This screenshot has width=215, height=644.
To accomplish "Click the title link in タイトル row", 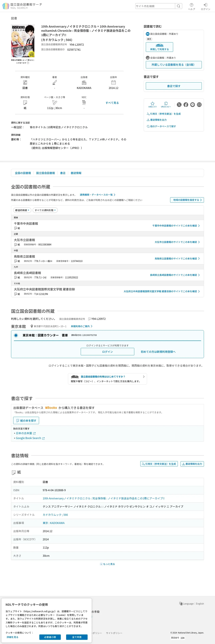I will coord(104,498).
